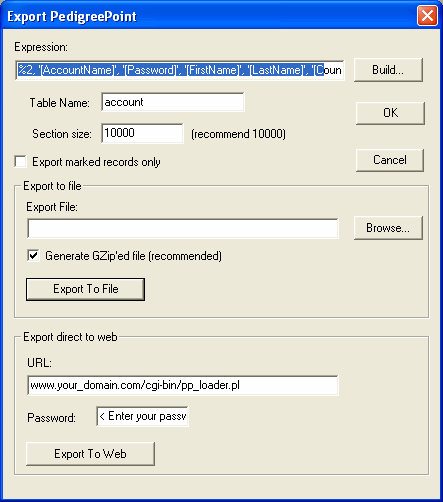Open the expression Build... dialog
Screen dimensions: 443x502
pos(388,70)
